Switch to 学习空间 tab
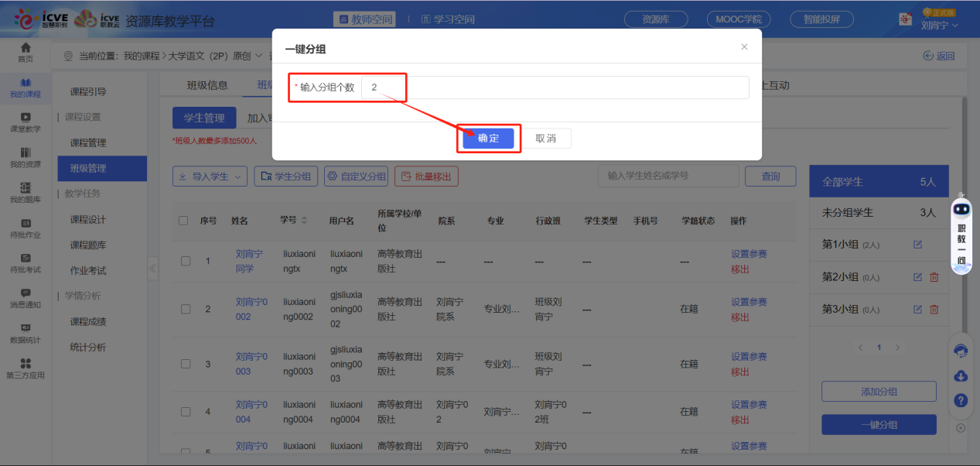Viewport: 980px width, 466px height. [x=448, y=19]
